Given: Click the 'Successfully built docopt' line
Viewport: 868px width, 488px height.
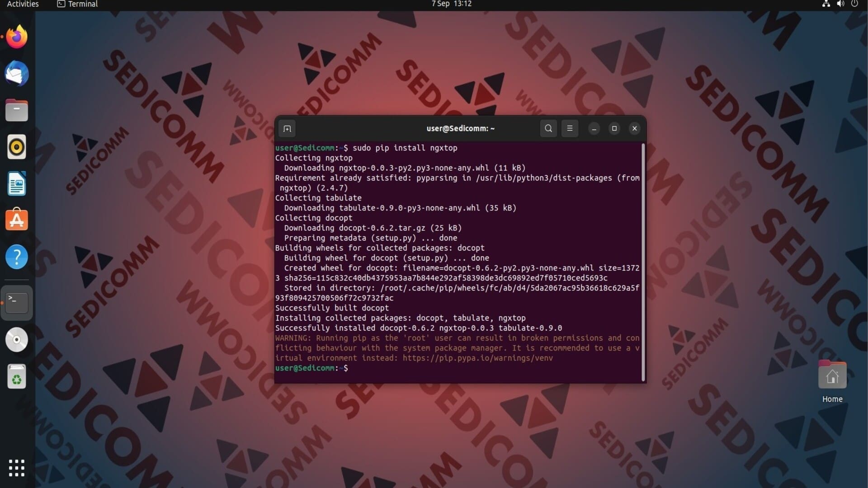Looking at the screenshot, I should 332,308.
